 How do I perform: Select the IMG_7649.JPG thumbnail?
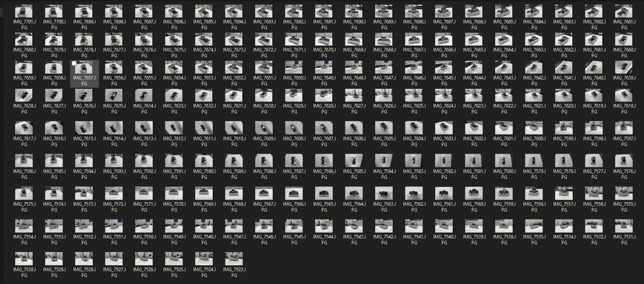pyautogui.click(x=324, y=68)
